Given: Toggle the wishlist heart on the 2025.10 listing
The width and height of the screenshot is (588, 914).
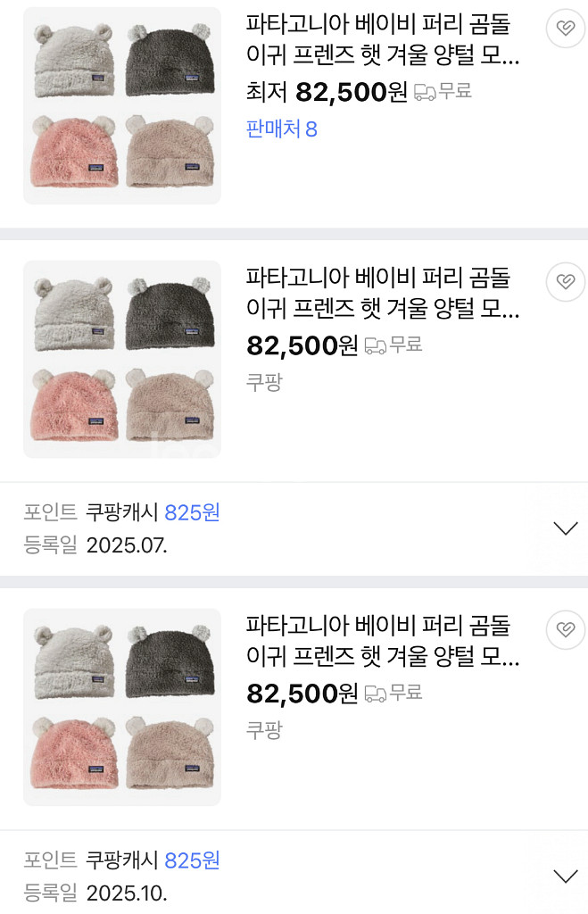Looking at the screenshot, I should point(565,630).
